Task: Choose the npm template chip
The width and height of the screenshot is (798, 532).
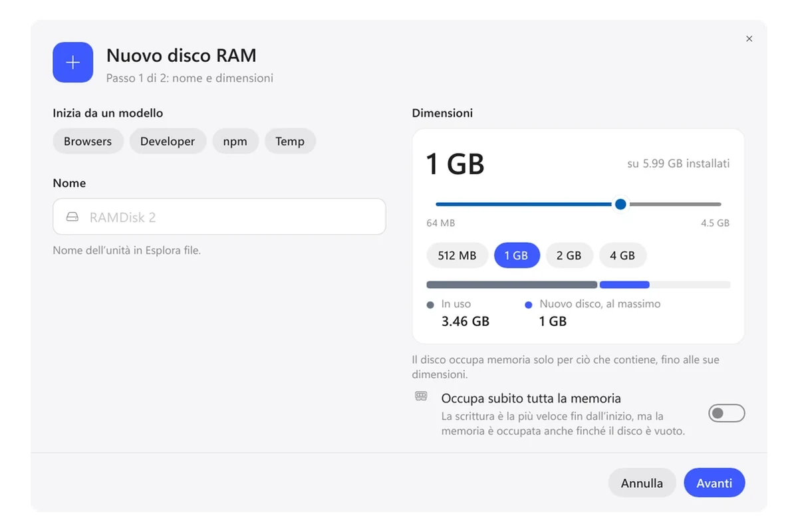Action: click(x=235, y=141)
